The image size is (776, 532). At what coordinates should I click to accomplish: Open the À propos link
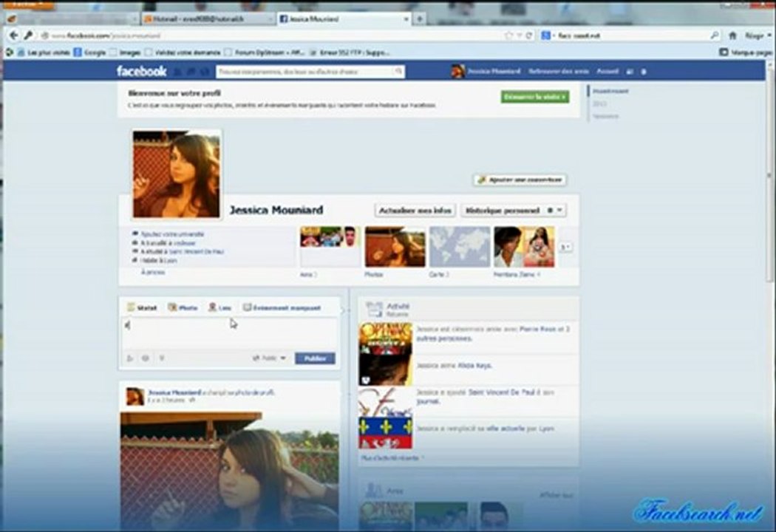click(x=153, y=272)
